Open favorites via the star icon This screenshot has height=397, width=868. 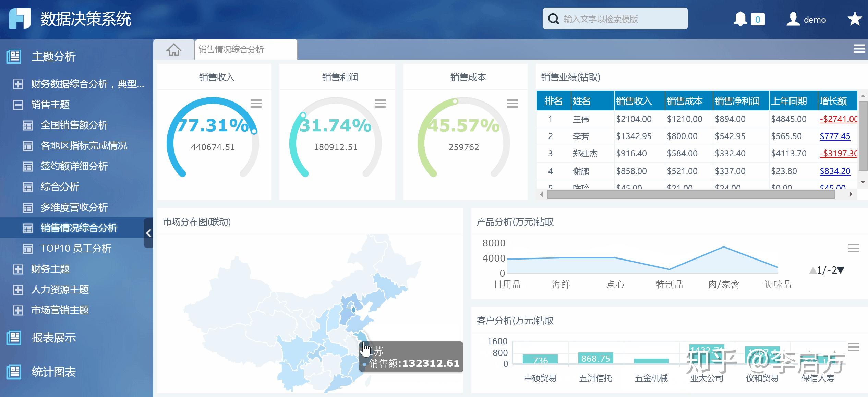855,19
